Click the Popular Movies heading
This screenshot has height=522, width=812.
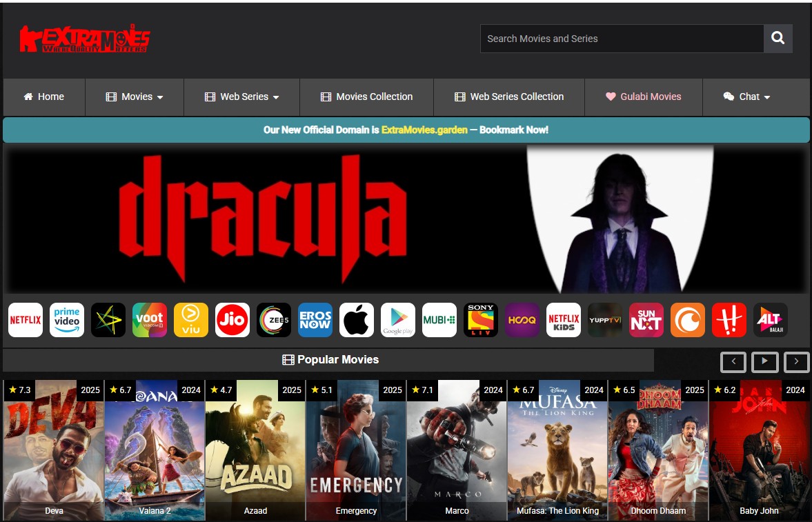330,360
